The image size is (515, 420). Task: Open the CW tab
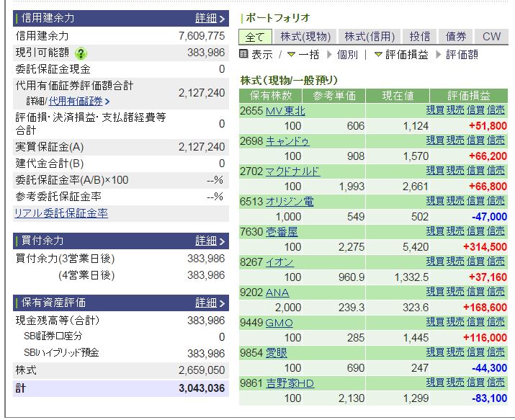[491, 37]
